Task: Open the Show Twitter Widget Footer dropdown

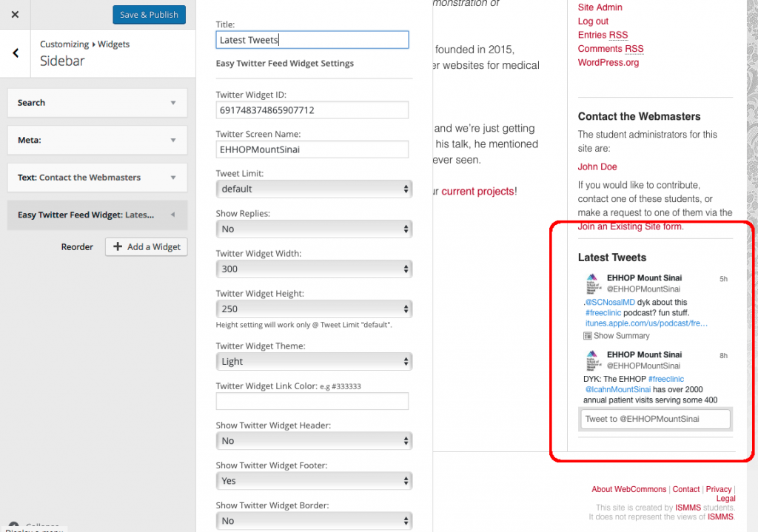Action: click(x=313, y=480)
